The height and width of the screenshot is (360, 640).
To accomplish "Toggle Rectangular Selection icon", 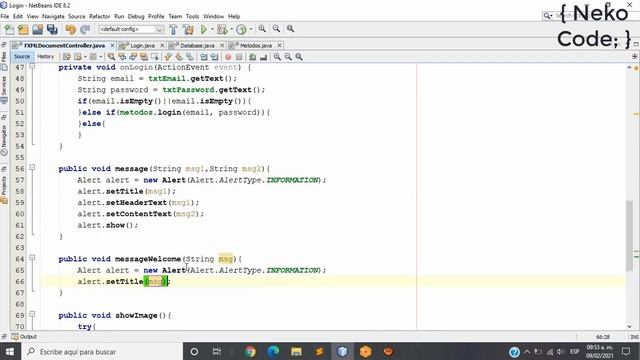I will [x=155, y=57].
